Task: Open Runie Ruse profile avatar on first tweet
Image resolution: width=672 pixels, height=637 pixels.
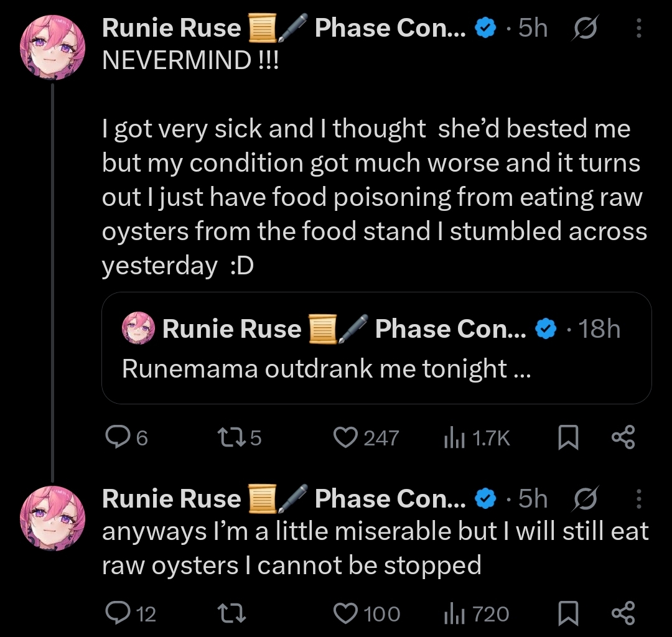Action: pyautogui.click(x=53, y=47)
